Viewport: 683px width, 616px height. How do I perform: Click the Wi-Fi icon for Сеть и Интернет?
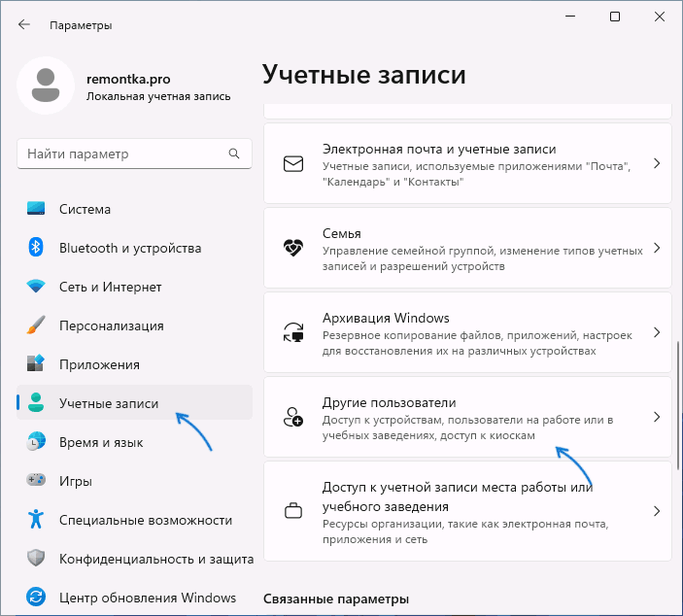click(36, 287)
